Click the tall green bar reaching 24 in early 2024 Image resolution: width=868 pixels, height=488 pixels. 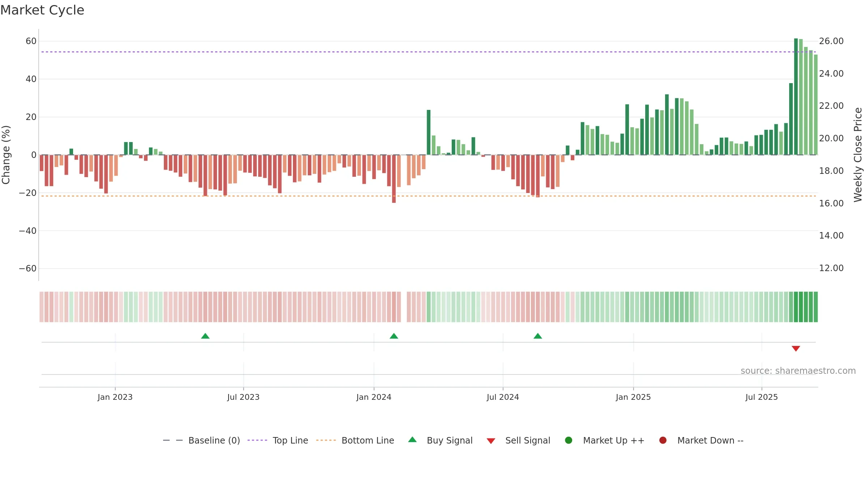pyautogui.click(x=429, y=132)
